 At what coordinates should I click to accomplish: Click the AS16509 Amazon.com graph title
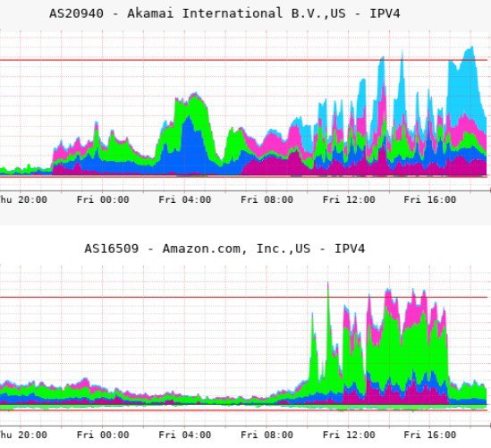224,249
